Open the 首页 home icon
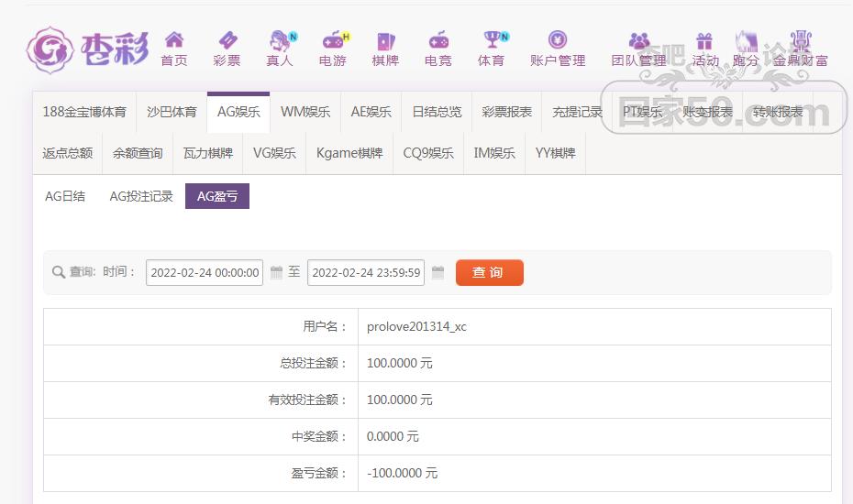The image size is (853, 504). (174, 39)
